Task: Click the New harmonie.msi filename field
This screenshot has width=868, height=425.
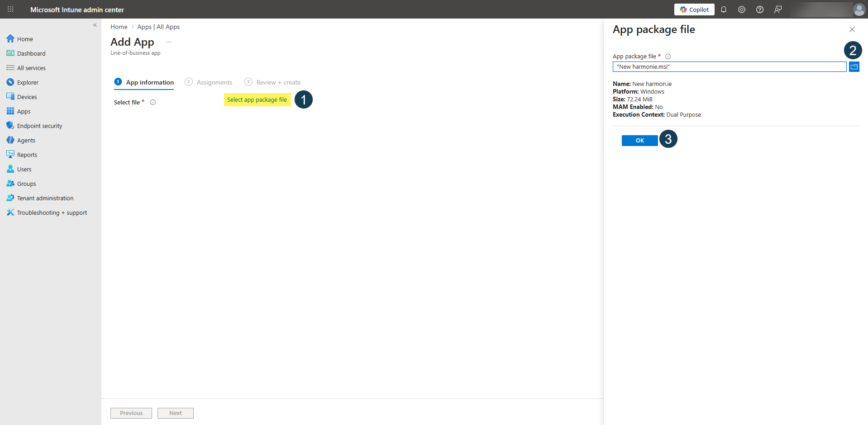Action: pyautogui.click(x=729, y=66)
